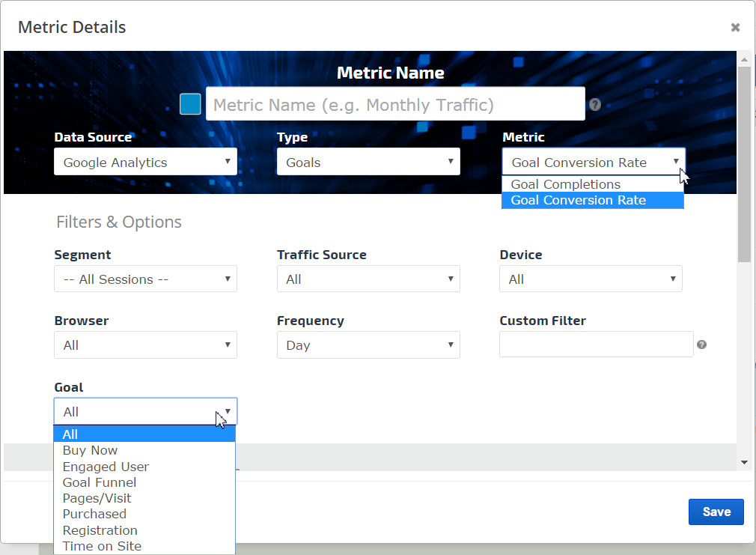Select Engaged User goal option
Viewport: 756px width, 555px height.
[x=106, y=467]
